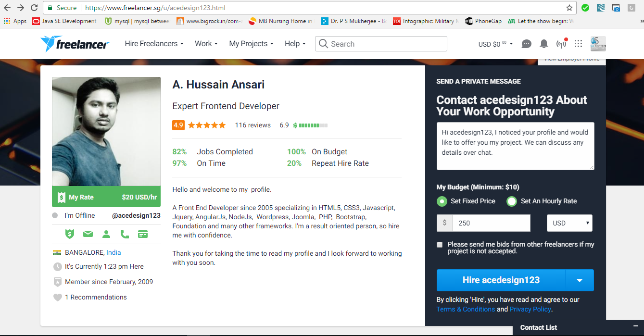Viewport: 644px width, 336px height.
Task: Click the India country link
Action: [x=114, y=252]
